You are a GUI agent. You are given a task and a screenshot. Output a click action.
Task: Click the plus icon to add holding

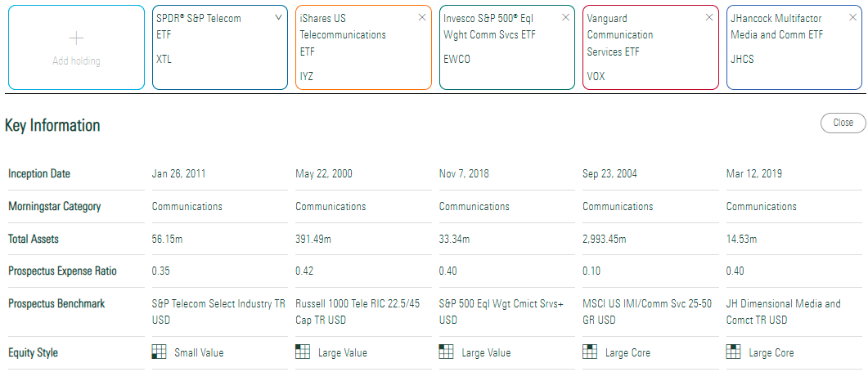click(76, 38)
